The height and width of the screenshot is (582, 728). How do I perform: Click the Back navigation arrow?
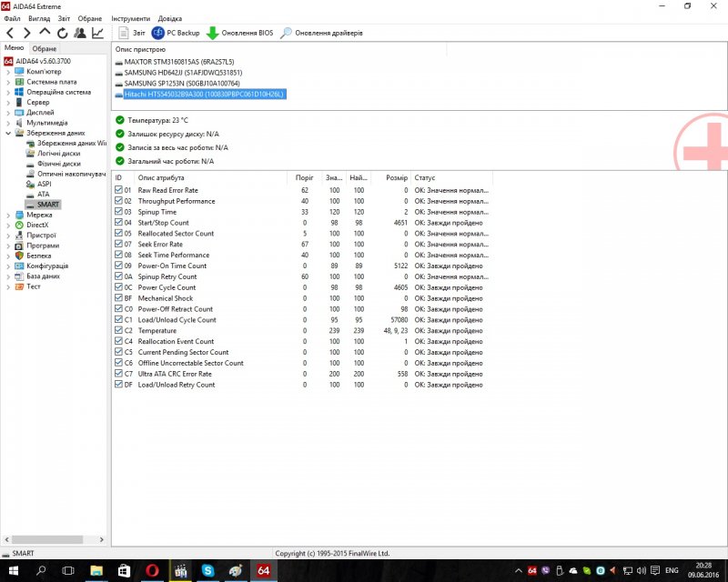pyautogui.click(x=10, y=33)
